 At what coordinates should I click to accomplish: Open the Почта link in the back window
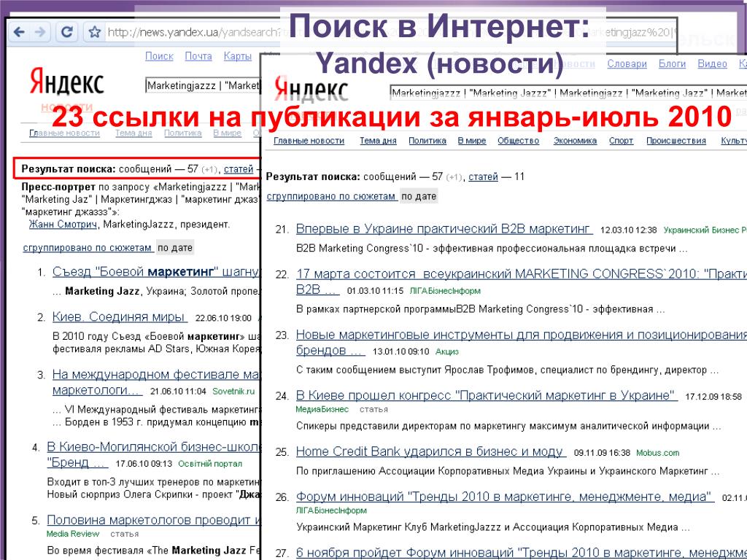pyautogui.click(x=198, y=56)
